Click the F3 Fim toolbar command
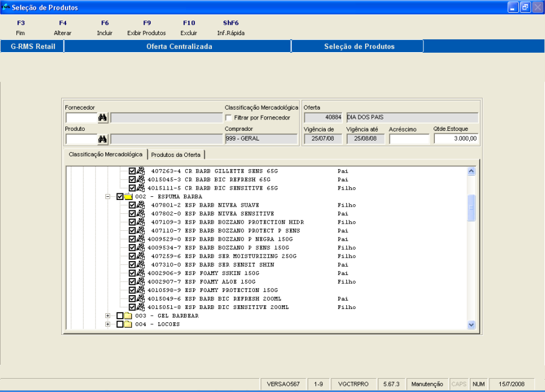 pyautogui.click(x=21, y=28)
